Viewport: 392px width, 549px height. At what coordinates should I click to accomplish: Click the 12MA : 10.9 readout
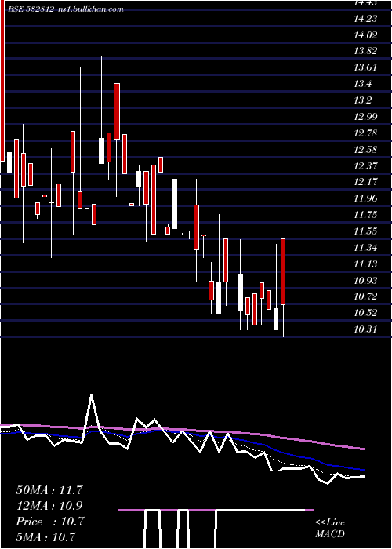(x=49, y=506)
